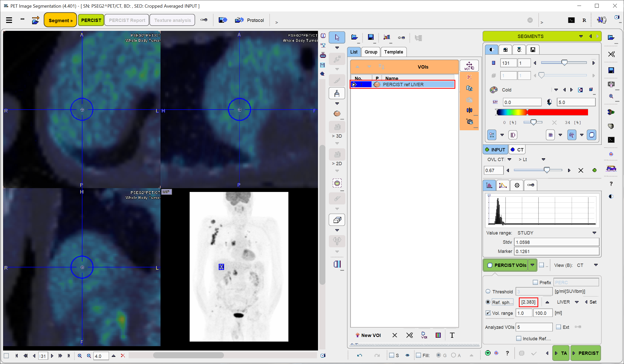Screen dimensions: 624x364
Task: Click the Protocol button
Action: click(x=249, y=20)
